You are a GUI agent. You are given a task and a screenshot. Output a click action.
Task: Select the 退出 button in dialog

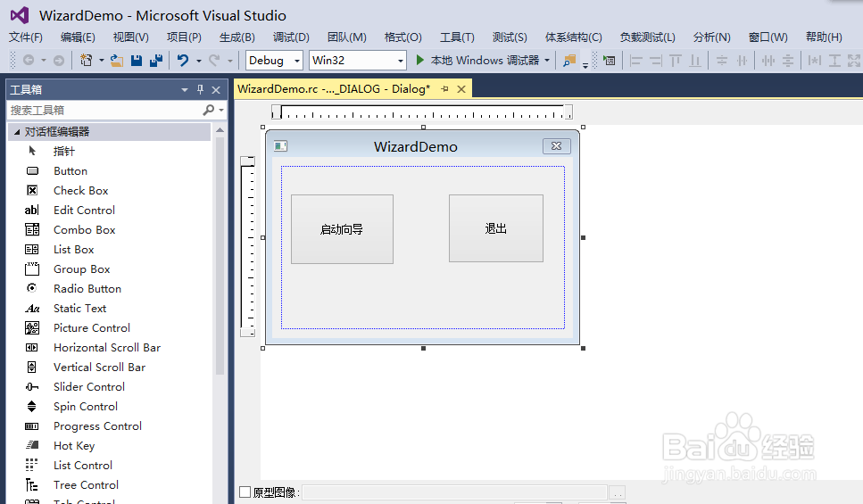(496, 228)
